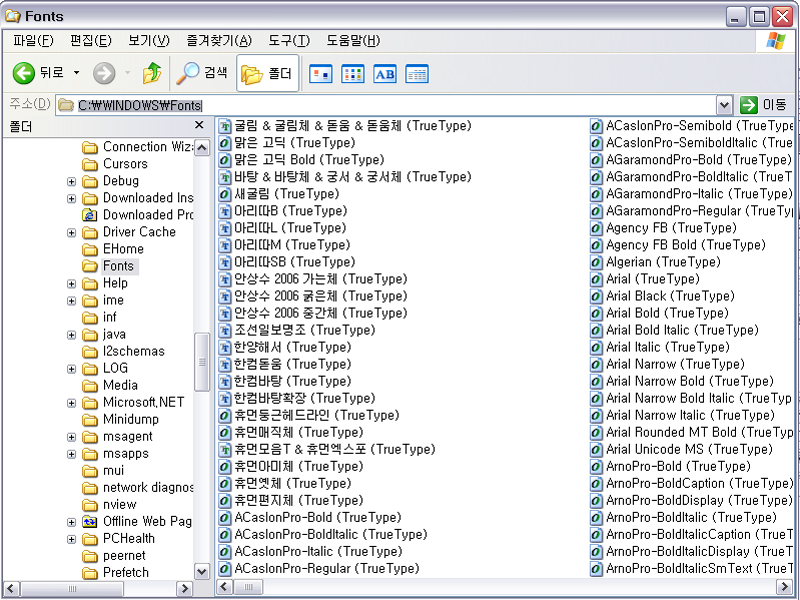Click the address field showing C:\WINDOWS\Fonts

386,106
